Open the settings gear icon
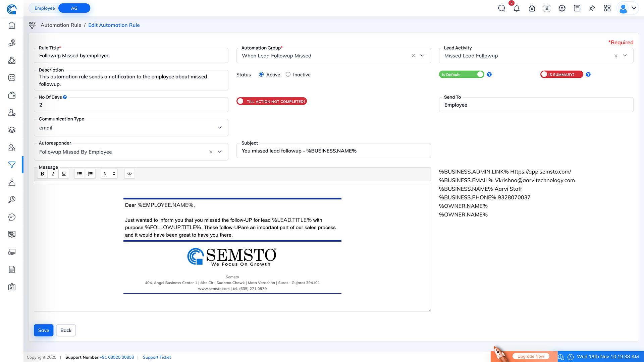The height and width of the screenshot is (362, 644). pyautogui.click(x=562, y=8)
